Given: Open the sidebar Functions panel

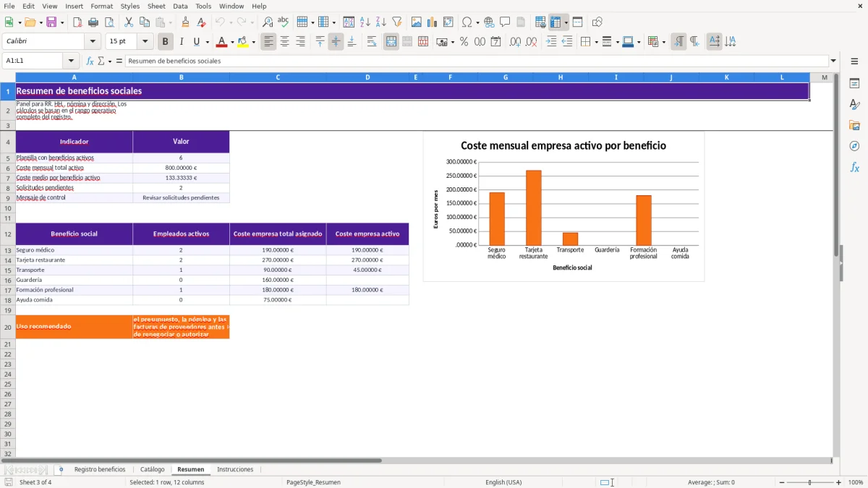Looking at the screenshot, I should (854, 167).
